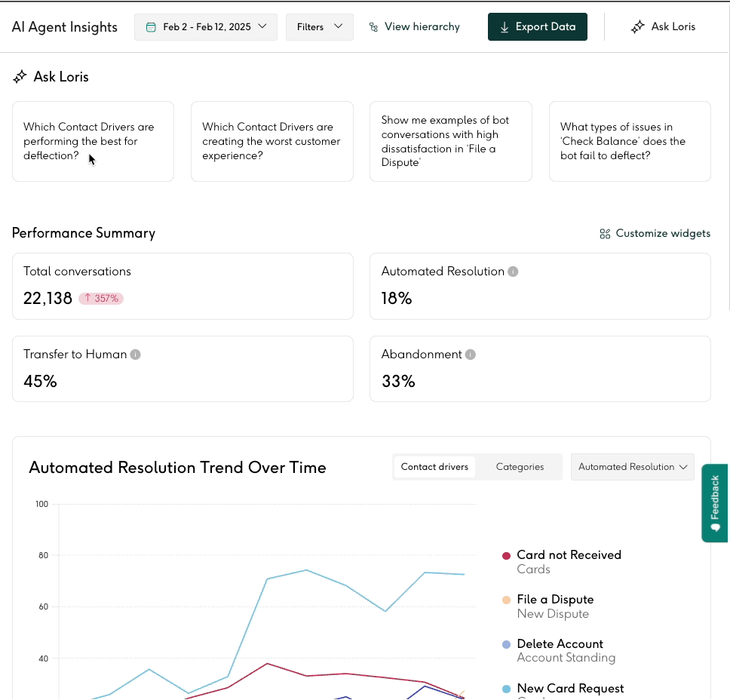
Task: Switch to the Categories tab
Action: [x=520, y=467]
